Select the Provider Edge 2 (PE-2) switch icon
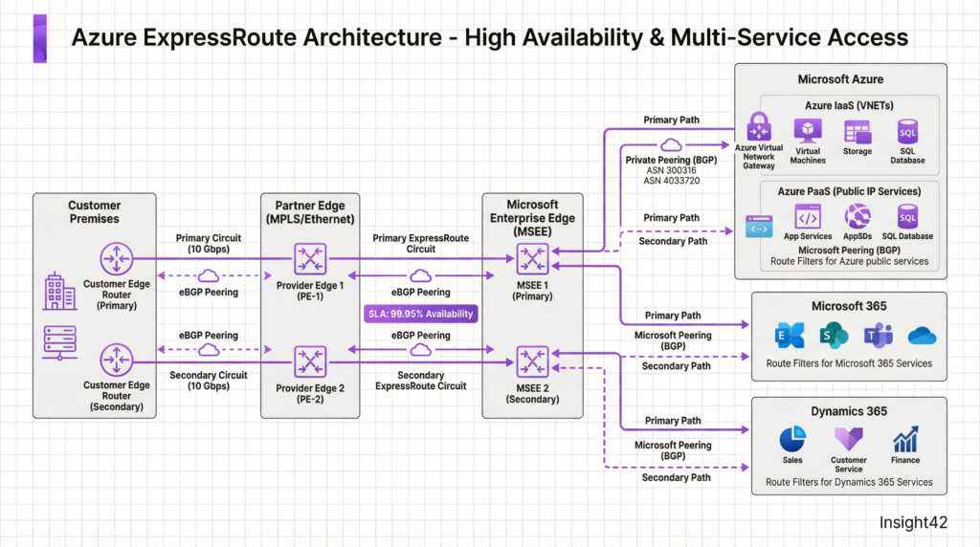980x547 pixels. point(310,361)
